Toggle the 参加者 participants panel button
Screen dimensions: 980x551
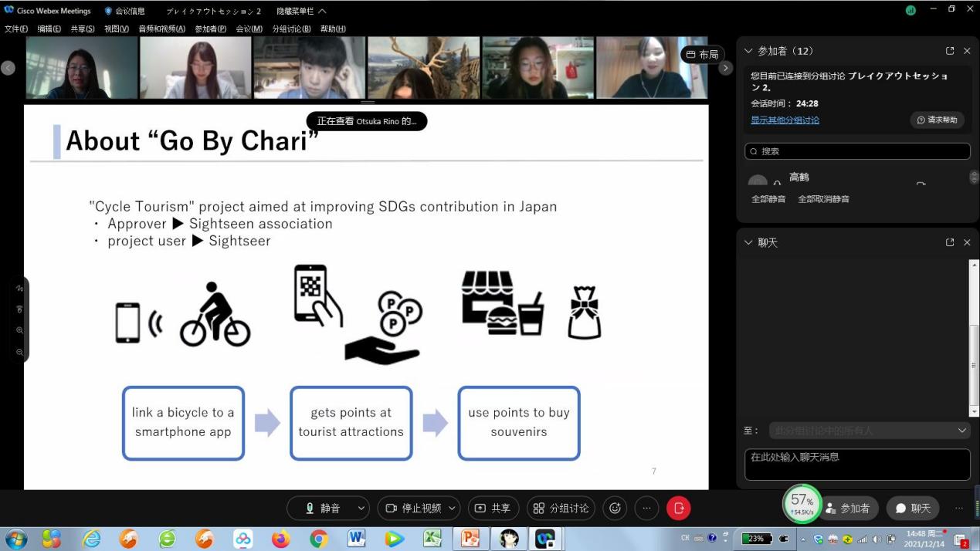848,509
